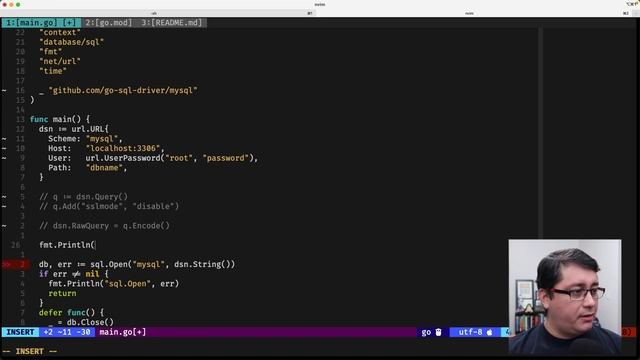Place the cursor on the "context" import line
The image size is (640, 360).
(60, 33)
